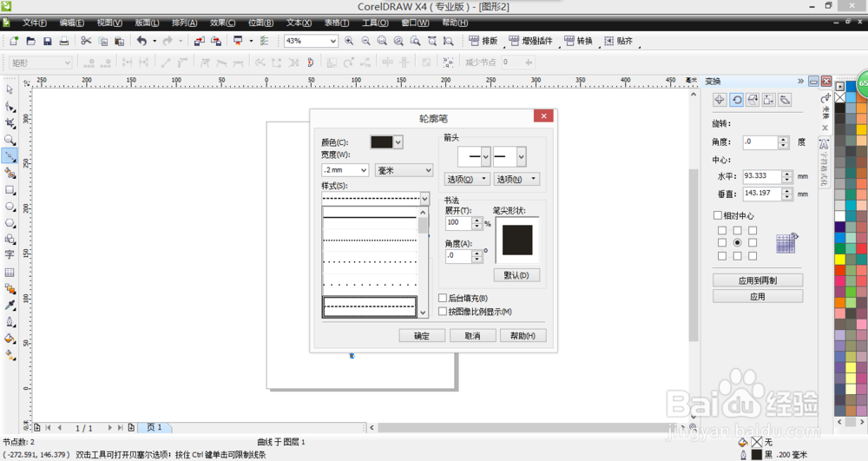868x461 pixels.
Task: Click the Cut scissors icon
Action: pos(86,41)
